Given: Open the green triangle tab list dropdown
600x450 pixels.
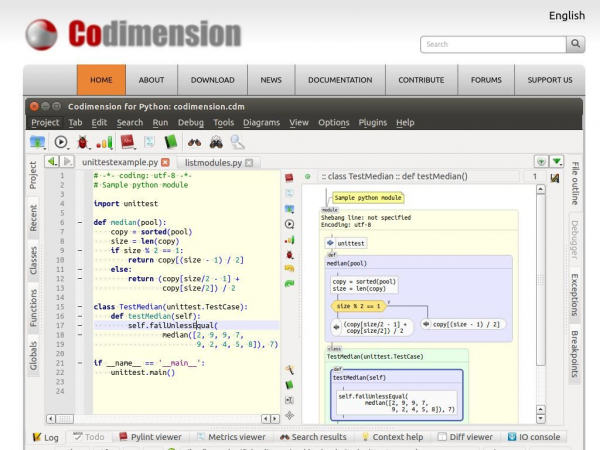Looking at the screenshot, I should click(557, 161).
